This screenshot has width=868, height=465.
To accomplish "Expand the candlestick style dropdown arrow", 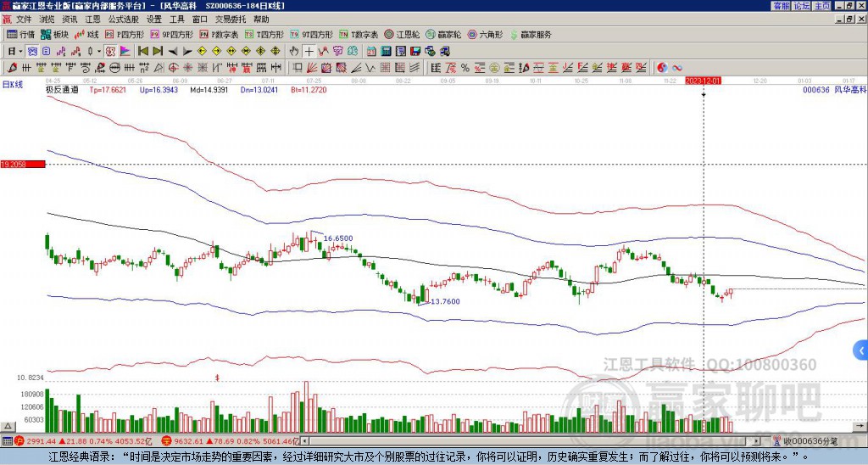I will 99,52.
